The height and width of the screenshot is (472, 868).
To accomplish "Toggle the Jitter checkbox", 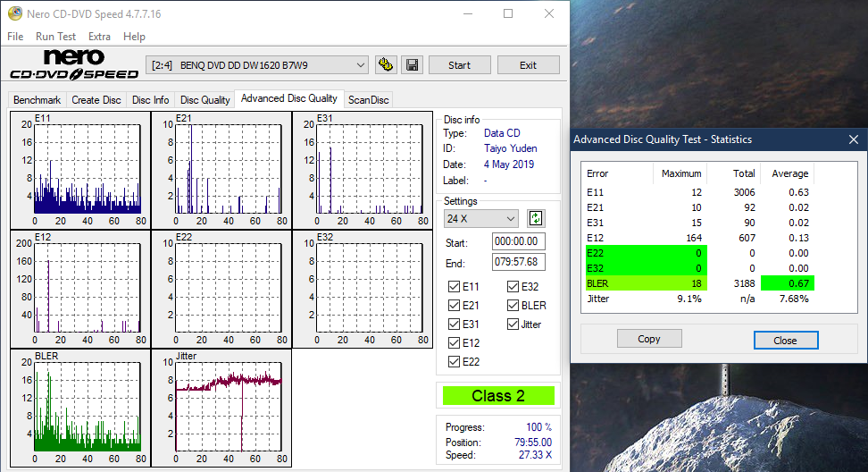I will click(513, 324).
